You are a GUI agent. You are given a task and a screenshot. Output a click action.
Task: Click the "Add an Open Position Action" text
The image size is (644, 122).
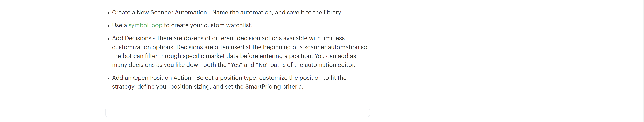152,78
